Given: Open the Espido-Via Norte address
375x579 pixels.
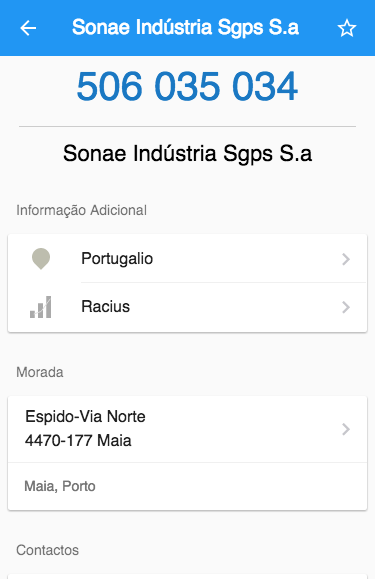Looking at the screenshot, I should pyautogui.click(x=85, y=417).
